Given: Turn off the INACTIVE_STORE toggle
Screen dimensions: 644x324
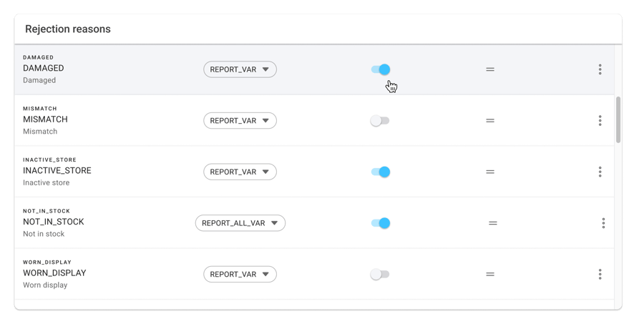Looking at the screenshot, I should point(380,172).
